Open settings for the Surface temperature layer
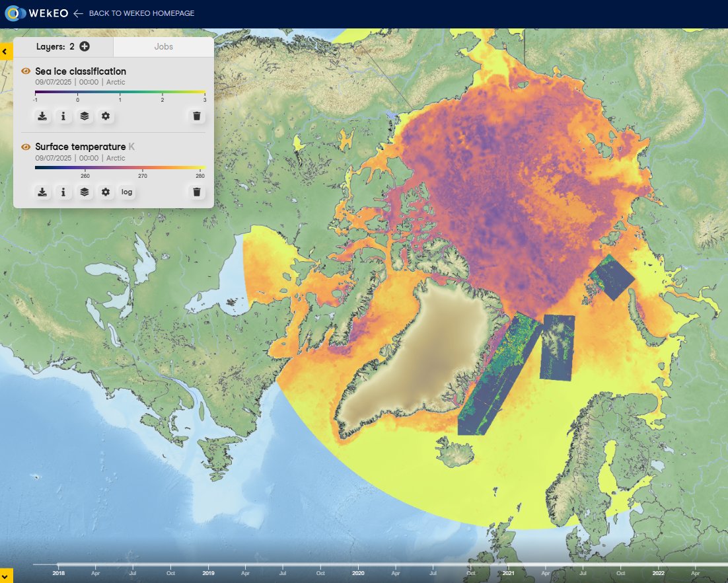This screenshot has width=728, height=583. tap(106, 192)
